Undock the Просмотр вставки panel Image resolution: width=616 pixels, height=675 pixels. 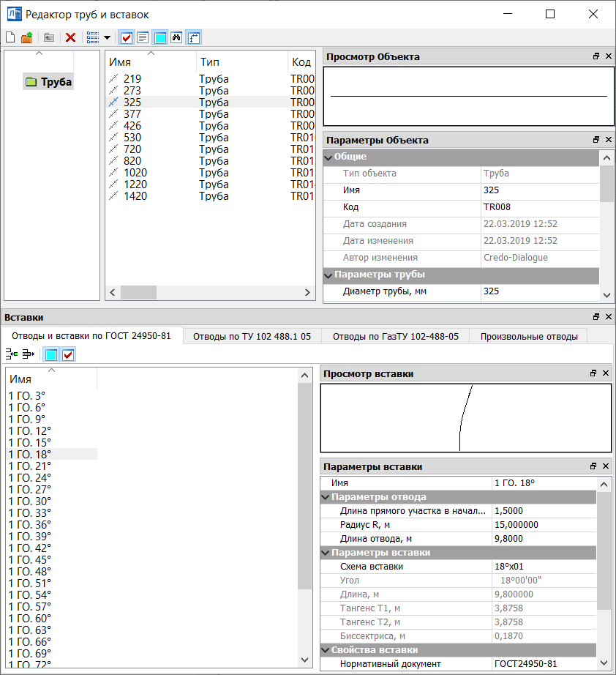point(593,373)
